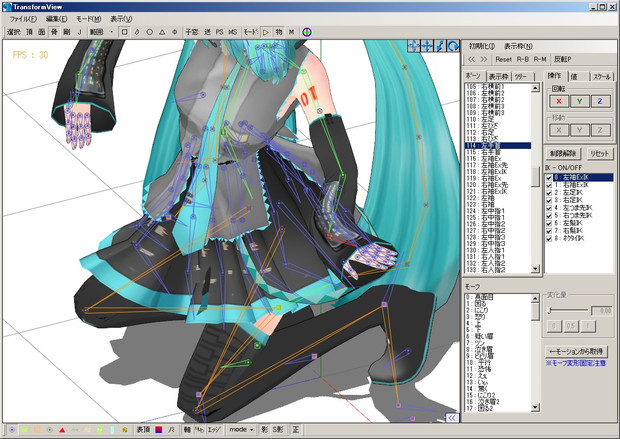Screen dimensions: 620x439
Task: Select joint mode J
Action: point(79,32)
